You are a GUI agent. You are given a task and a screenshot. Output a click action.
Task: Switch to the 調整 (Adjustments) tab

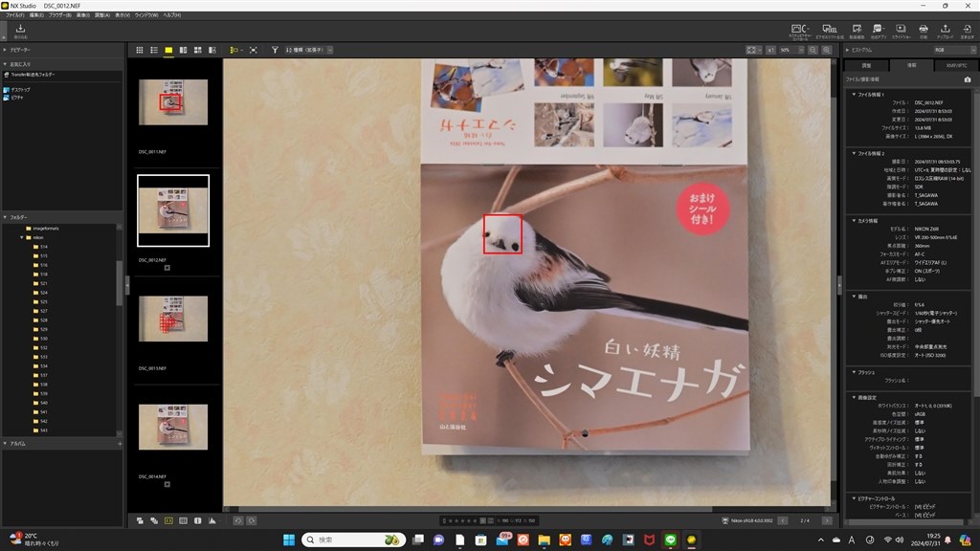(866, 65)
